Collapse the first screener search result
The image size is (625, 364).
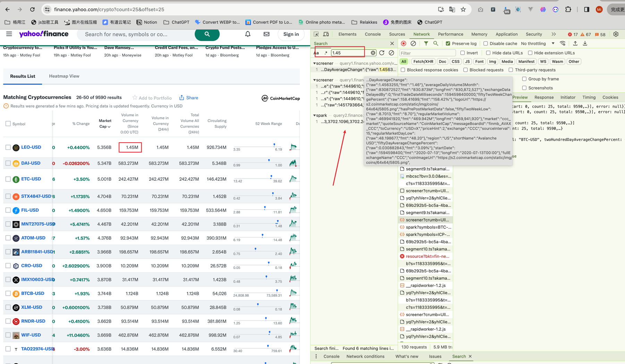coord(314,63)
